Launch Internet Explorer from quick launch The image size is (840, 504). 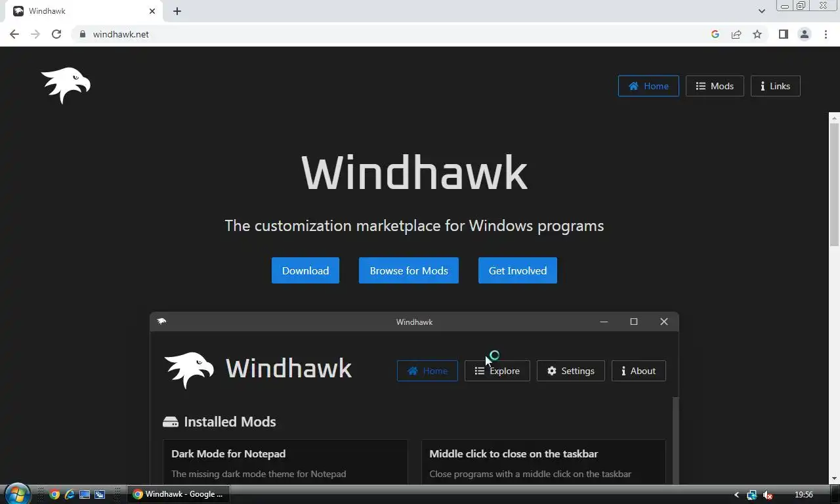[70, 494]
